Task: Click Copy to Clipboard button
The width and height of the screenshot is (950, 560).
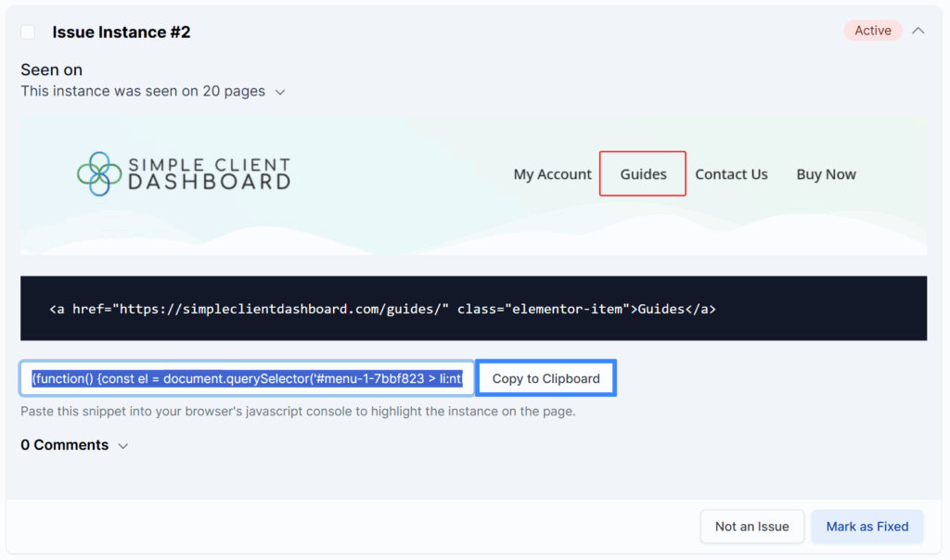Action: click(546, 378)
